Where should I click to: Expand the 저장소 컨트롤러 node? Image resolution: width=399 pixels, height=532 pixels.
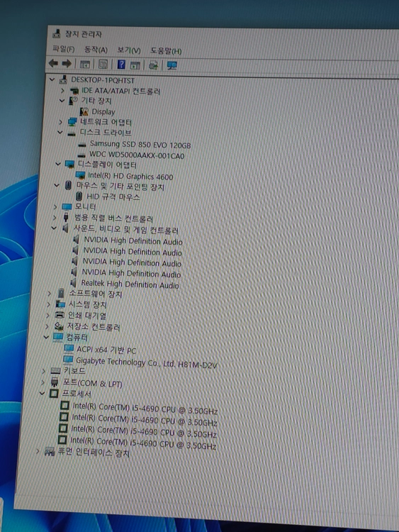(x=47, y=326)
